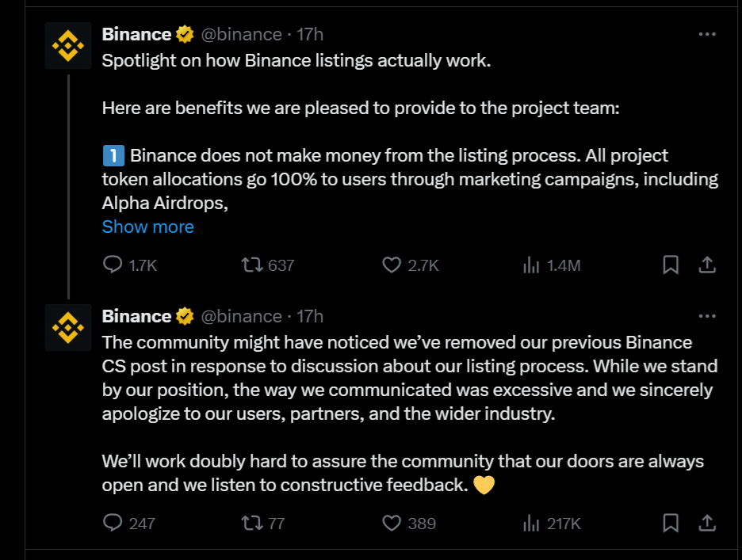
Task: Repost the tweet with 637 reposts
Action: (251, 265)
